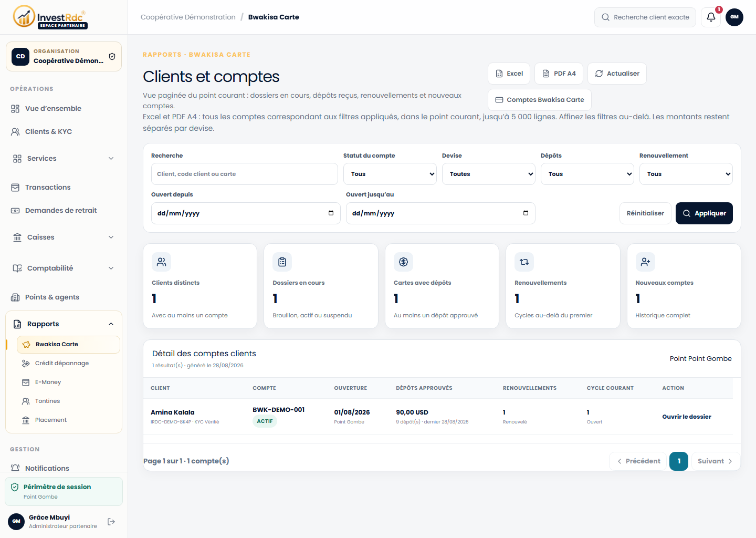Go to Clients & KYC section
The width and height of the screenshot is (756, 538).
(x=64, y=131)
